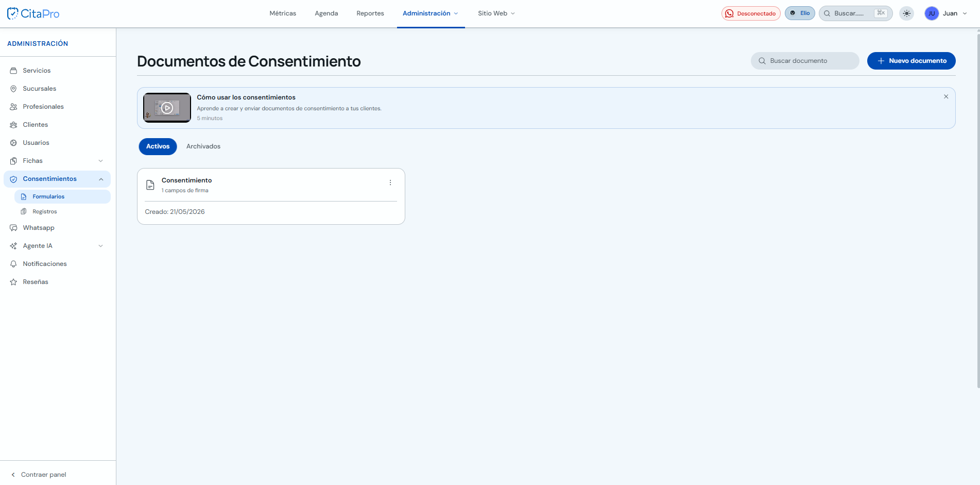
Task: Click the Reseñas star icon
Action: pyautogui.click(x=13, y=282)
